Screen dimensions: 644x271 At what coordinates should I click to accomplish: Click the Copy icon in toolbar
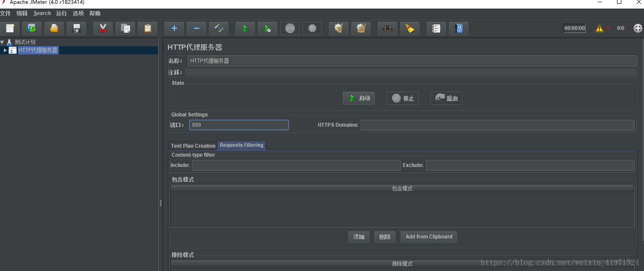[x=126, y=29]
